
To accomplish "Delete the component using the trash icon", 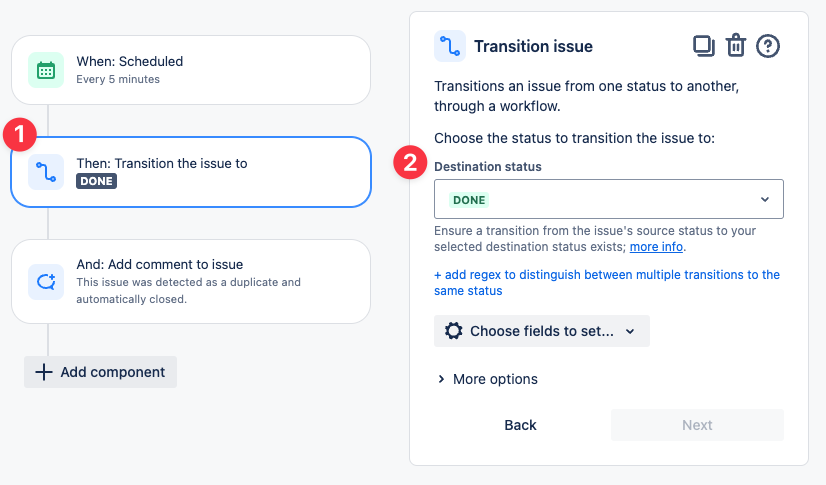I will tap(736, 46).
